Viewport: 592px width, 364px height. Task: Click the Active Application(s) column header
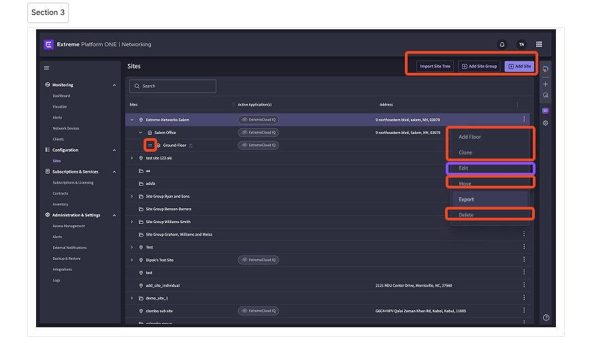click(x=254, y=105)
